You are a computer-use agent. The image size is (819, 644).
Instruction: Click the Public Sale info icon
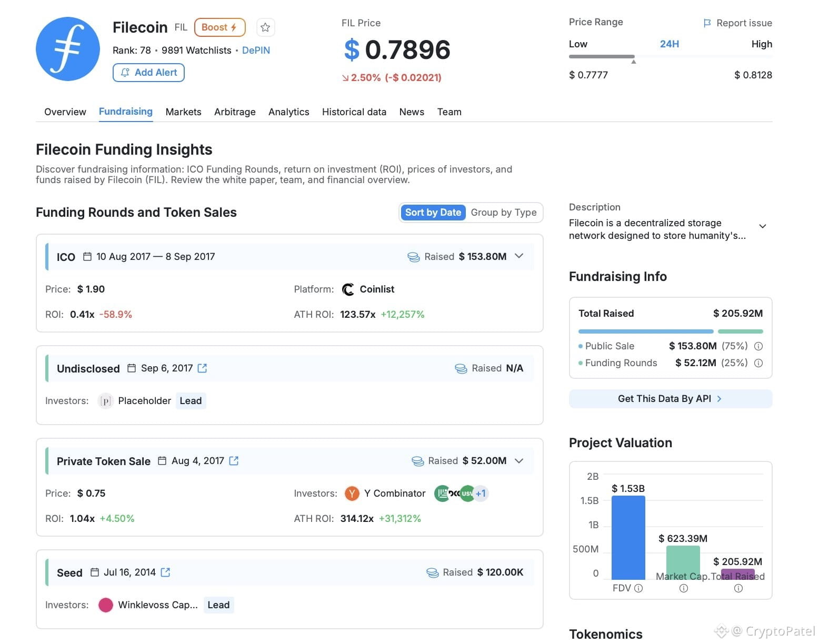(758, 346)
